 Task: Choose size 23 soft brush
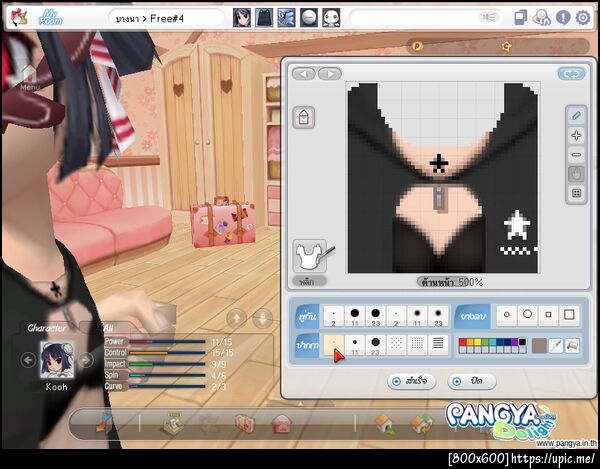pyautogui.click(x=438, y=316)
